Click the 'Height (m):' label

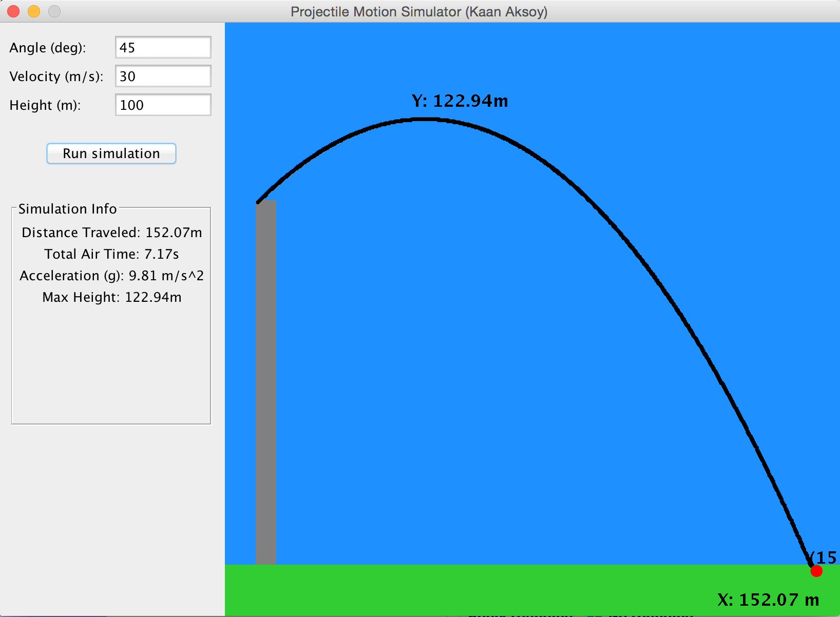45,105
